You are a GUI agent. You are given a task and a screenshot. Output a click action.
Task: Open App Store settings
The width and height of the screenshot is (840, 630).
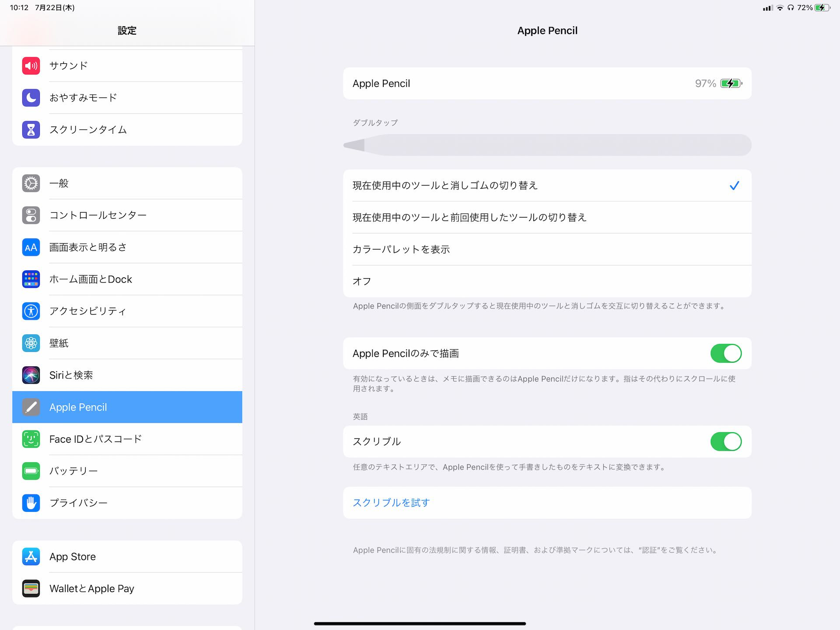pyautogui.click(x=127, y=556)
